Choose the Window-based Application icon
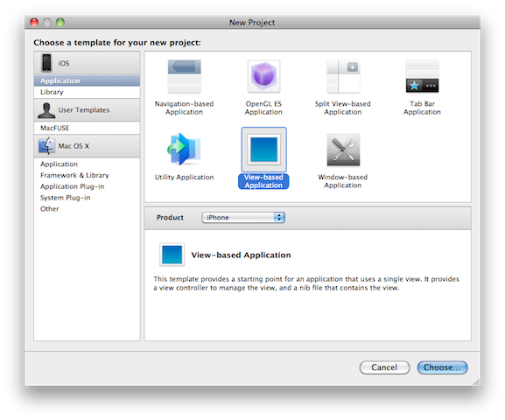This screenshot has width=505, height=420. [343, 150]
